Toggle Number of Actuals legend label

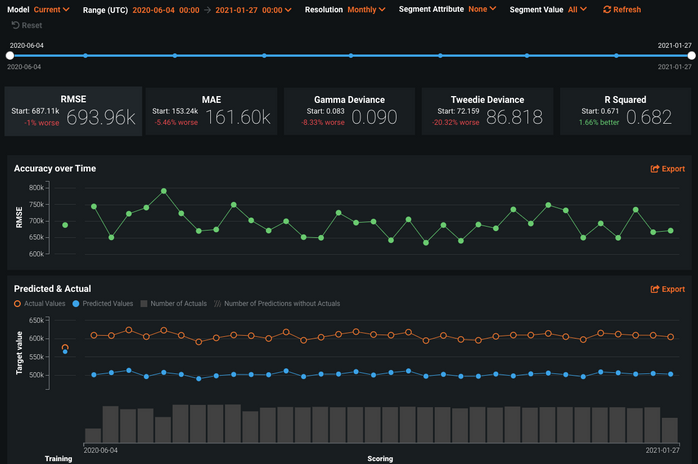pos(180,303)
